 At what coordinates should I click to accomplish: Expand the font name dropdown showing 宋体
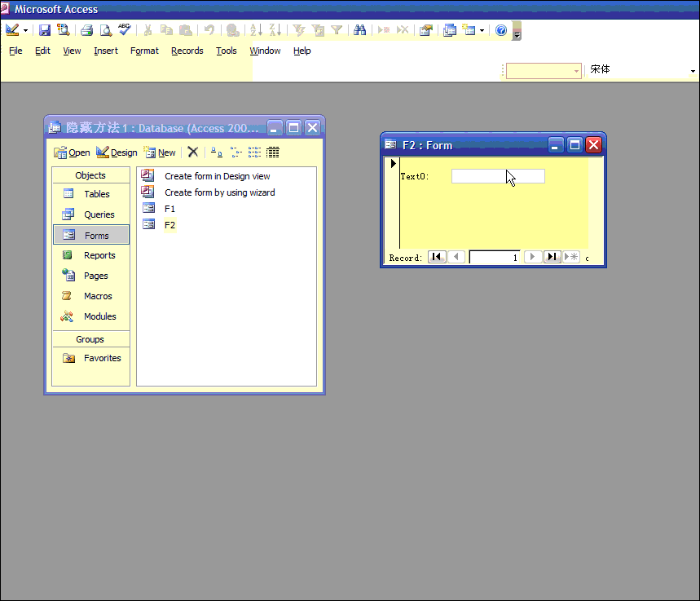pyautogui.click(x=693, y=71)
